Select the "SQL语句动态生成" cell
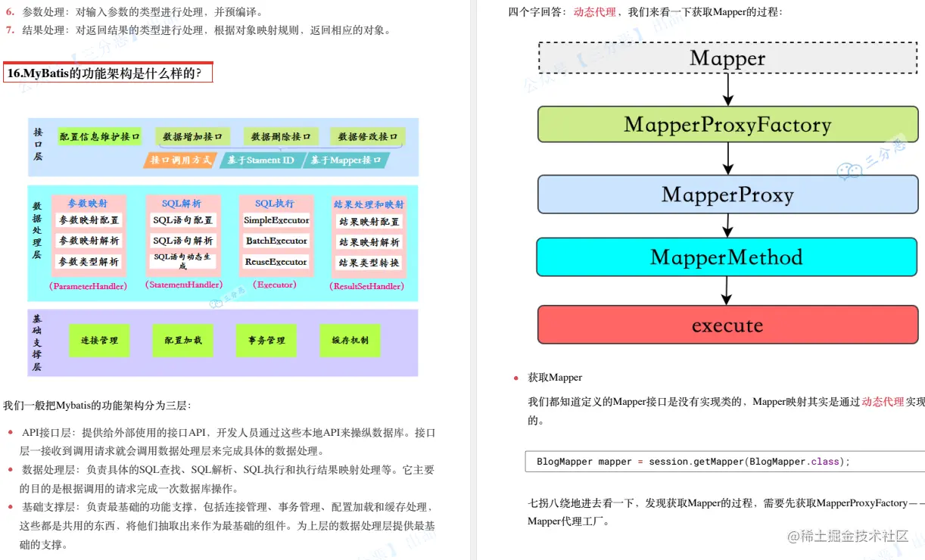 182,262
